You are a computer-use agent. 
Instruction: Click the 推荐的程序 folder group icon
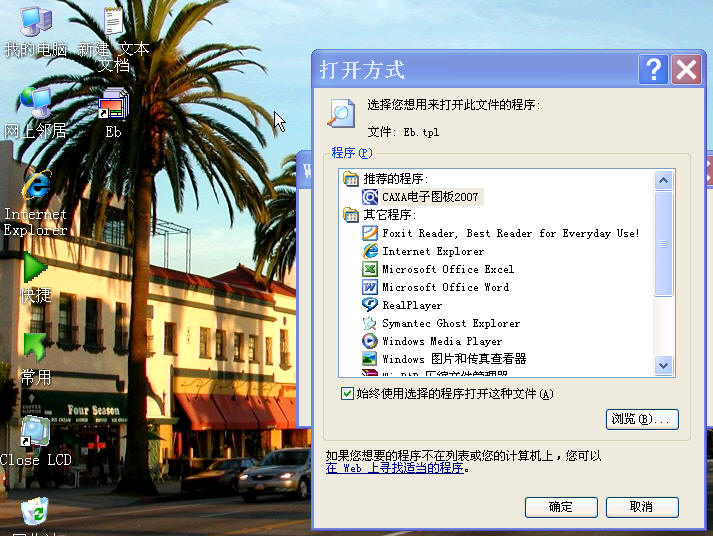[x=351, y=179]
